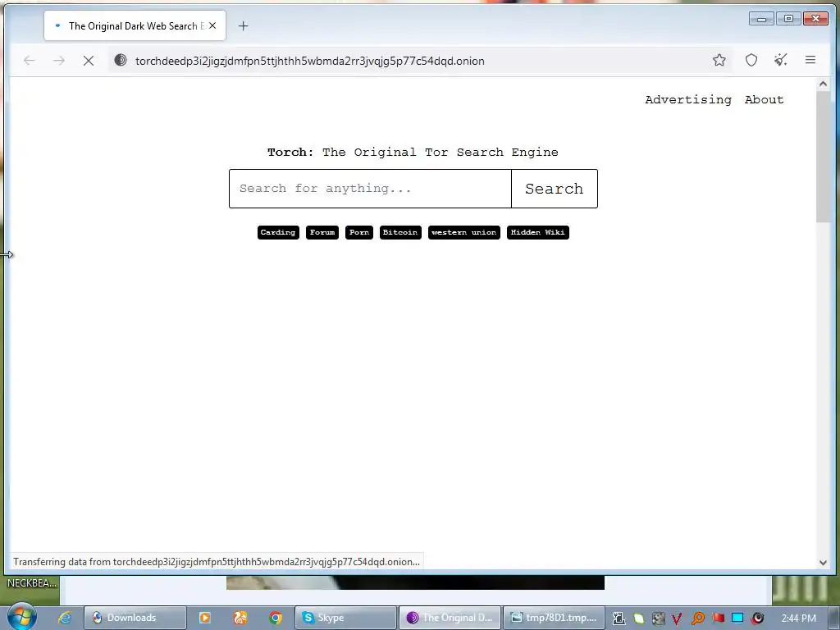The image size is (840, 630).
Task: Click the Search button
Action: [x=555, y=189]
